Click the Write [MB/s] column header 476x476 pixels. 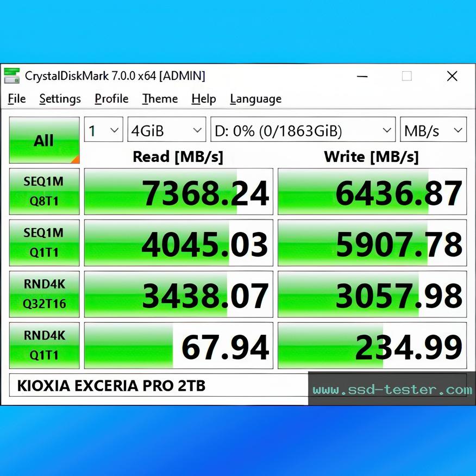(372, 157)
